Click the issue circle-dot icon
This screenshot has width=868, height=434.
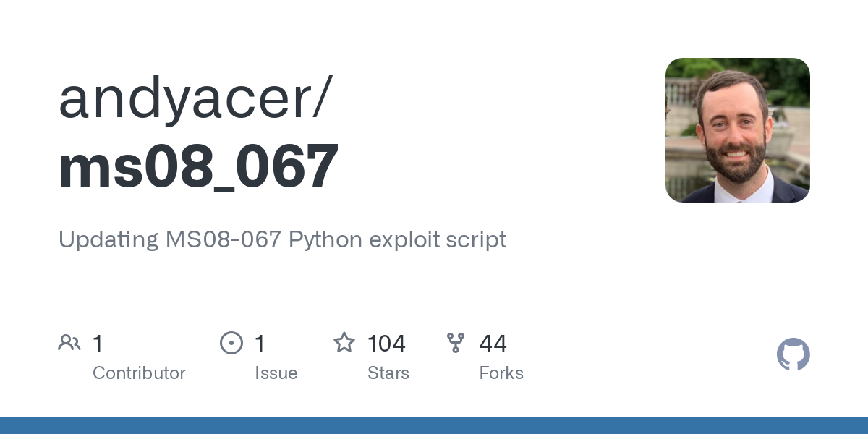pos(231,343)
